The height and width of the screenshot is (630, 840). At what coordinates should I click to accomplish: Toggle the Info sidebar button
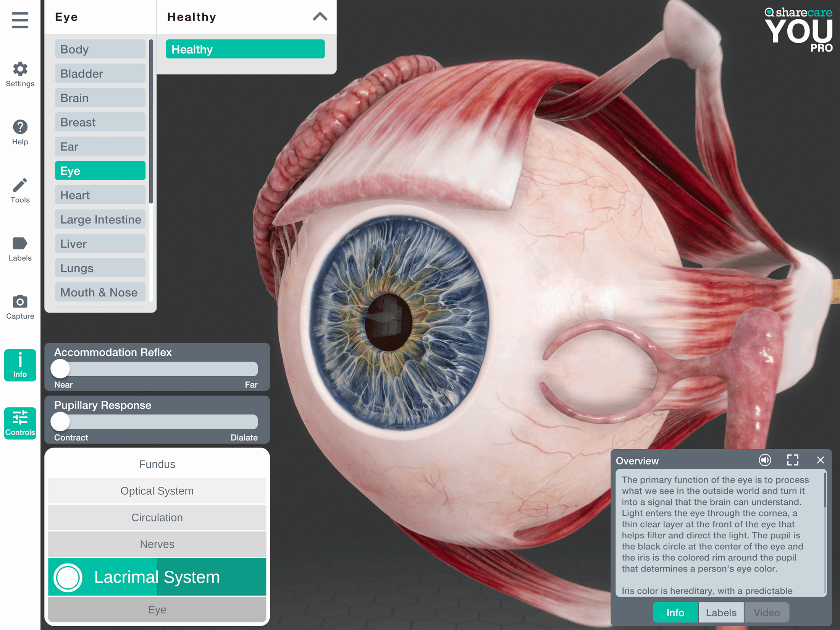20,365
